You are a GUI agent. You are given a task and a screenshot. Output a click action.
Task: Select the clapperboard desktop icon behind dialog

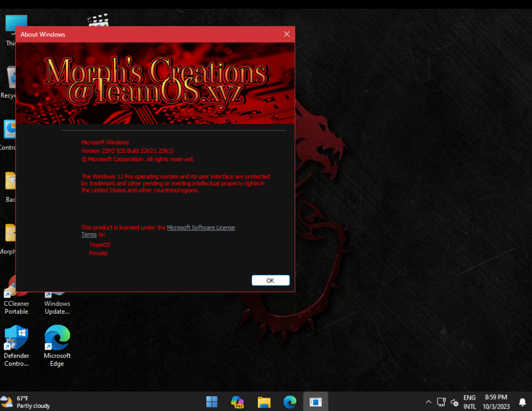tap(98, 20)
